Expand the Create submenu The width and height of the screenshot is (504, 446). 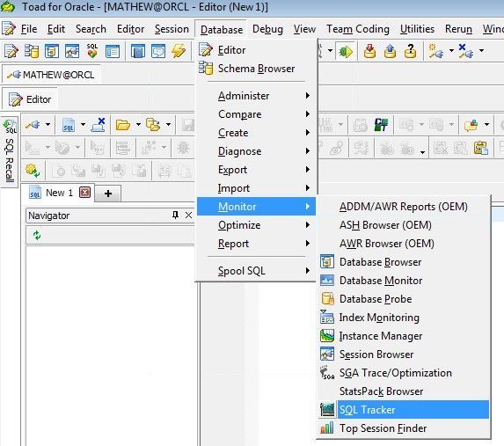tap(256, 133)
